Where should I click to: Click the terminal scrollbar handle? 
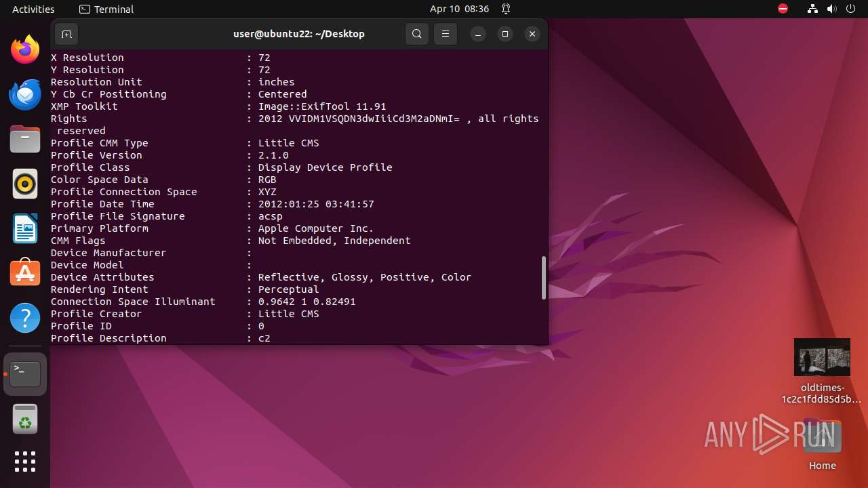[543, 277]
